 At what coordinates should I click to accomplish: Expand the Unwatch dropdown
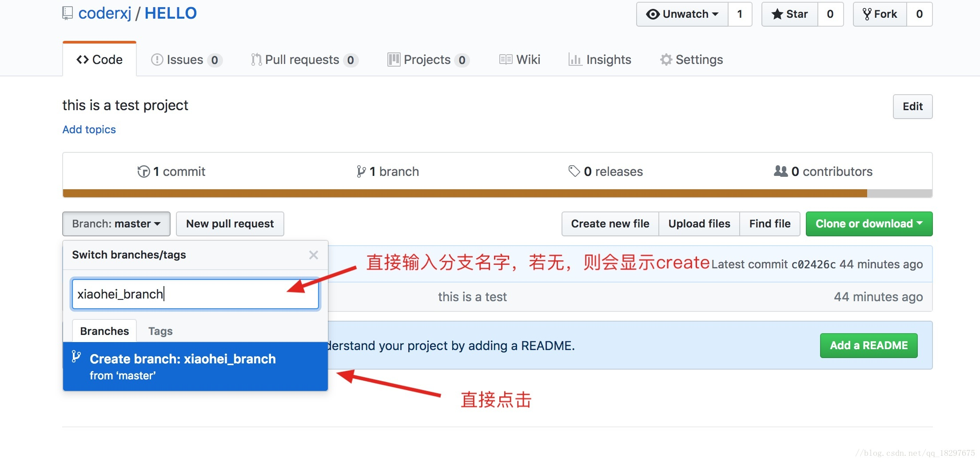coord(682,14)
